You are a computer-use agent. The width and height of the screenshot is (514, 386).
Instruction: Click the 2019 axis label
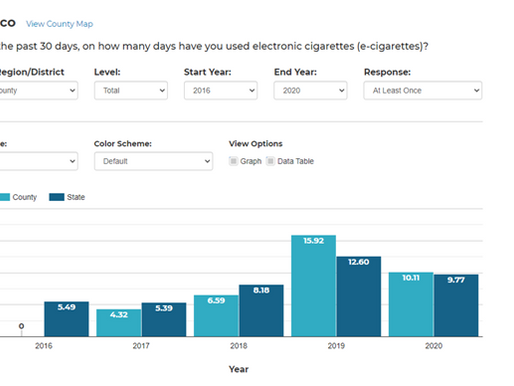pyautogui.click(x=336, y=346)
